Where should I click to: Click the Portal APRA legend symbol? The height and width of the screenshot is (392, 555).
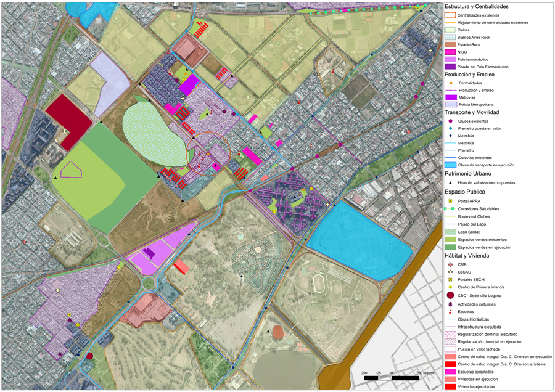click(x=450, y=201)
